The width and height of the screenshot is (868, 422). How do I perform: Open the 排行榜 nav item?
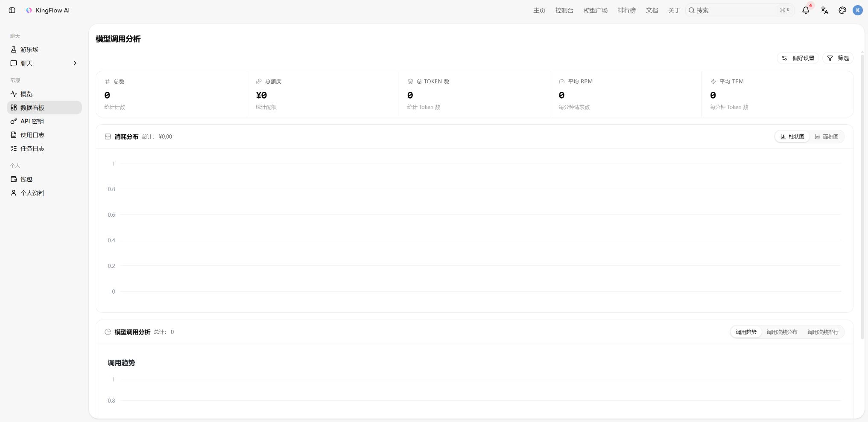(x=627, y=10)
